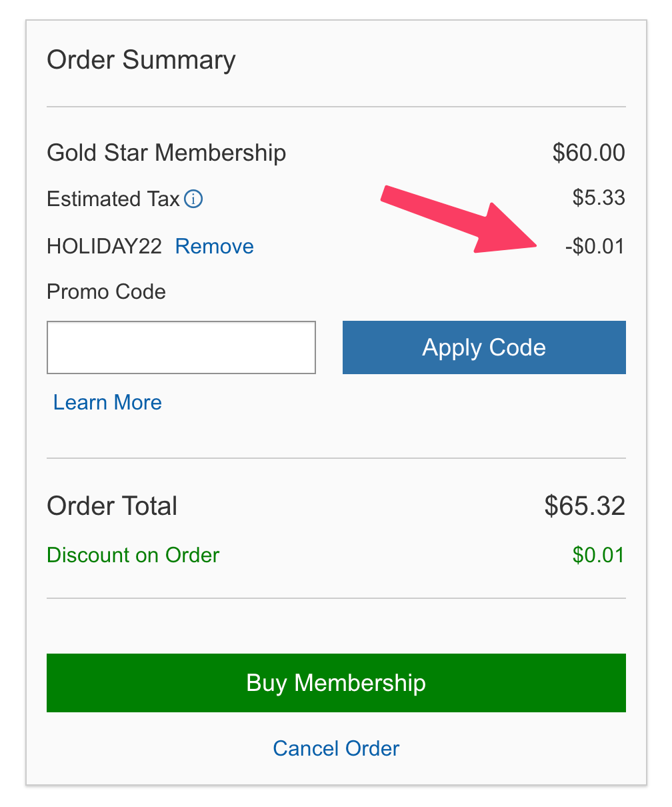
Task: Click the $5.33 tax amount
Action: tap(599, 197)
